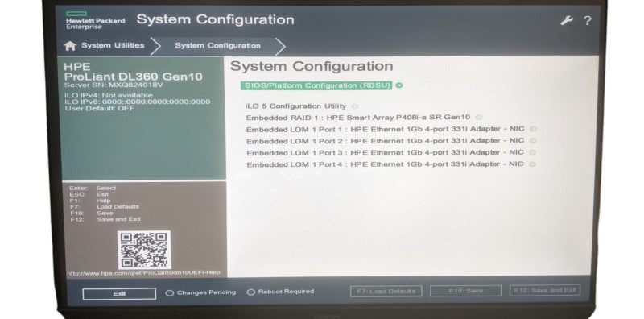
Task: Open iLO 5 Configuration Utility
Action: pos(295,106)
